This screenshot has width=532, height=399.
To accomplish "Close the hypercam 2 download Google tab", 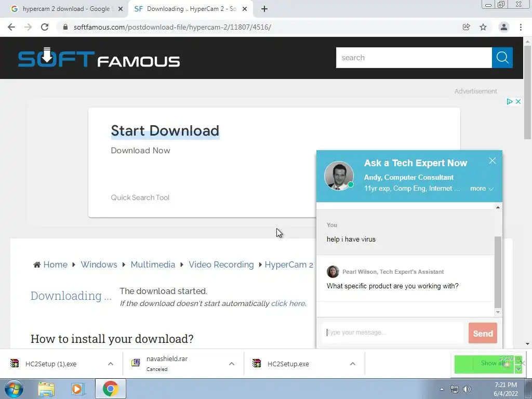I will pos(121,9).
